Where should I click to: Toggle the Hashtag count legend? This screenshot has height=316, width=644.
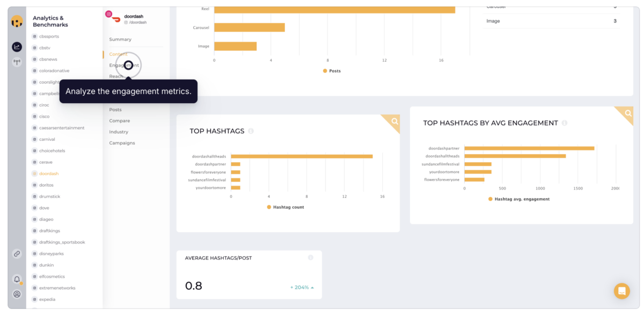[285, 206]
